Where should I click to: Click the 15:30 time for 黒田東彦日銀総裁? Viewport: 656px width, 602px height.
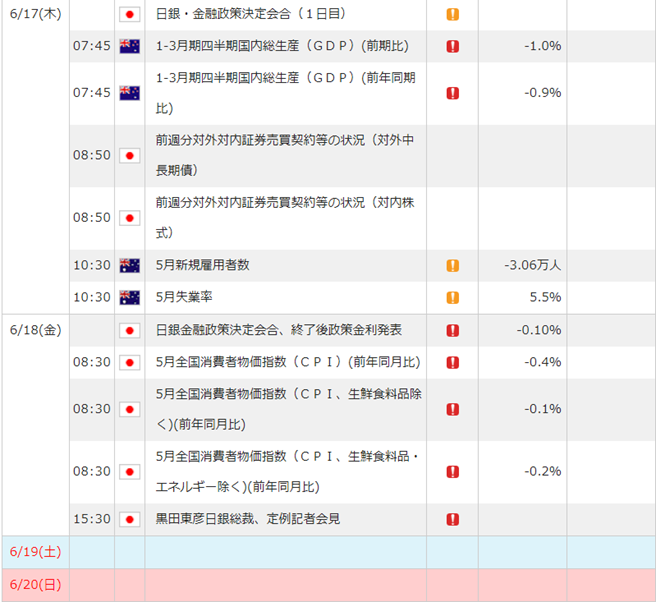92,520
